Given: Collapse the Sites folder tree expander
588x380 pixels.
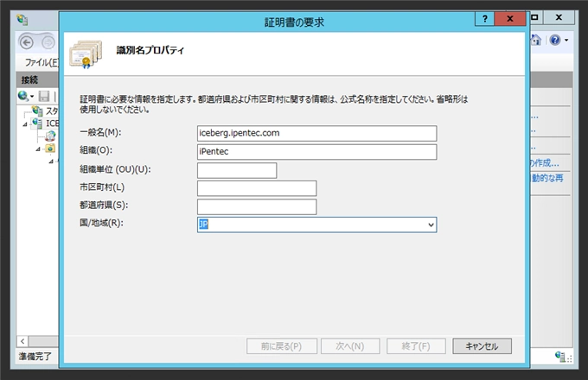Looking at the screenshot, I should [x=38, y=149].
